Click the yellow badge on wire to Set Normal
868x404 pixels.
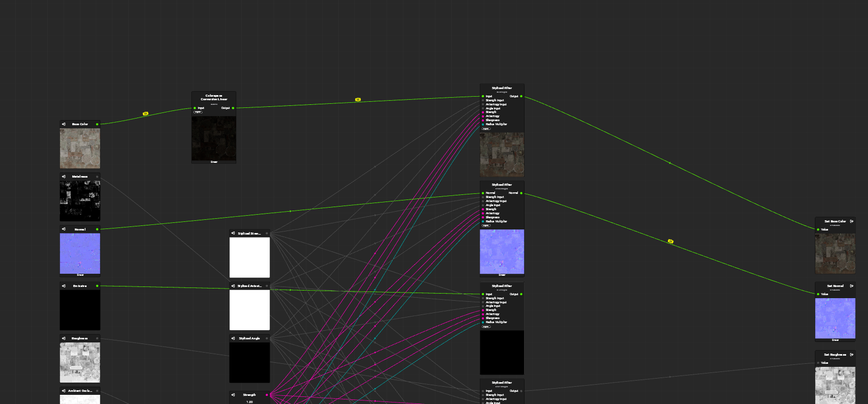pos(671,241)
